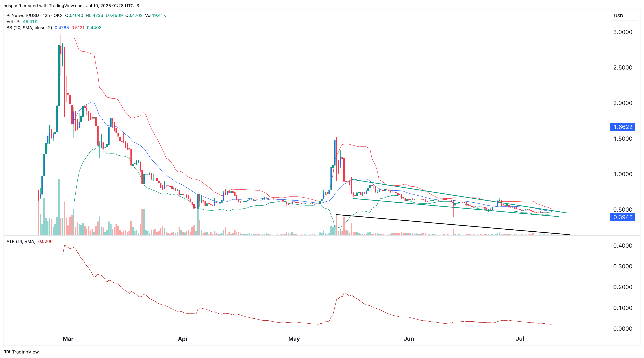Click the Jul label on time axis
Viewport: 644px width, 358px height.
click(520, 339)
